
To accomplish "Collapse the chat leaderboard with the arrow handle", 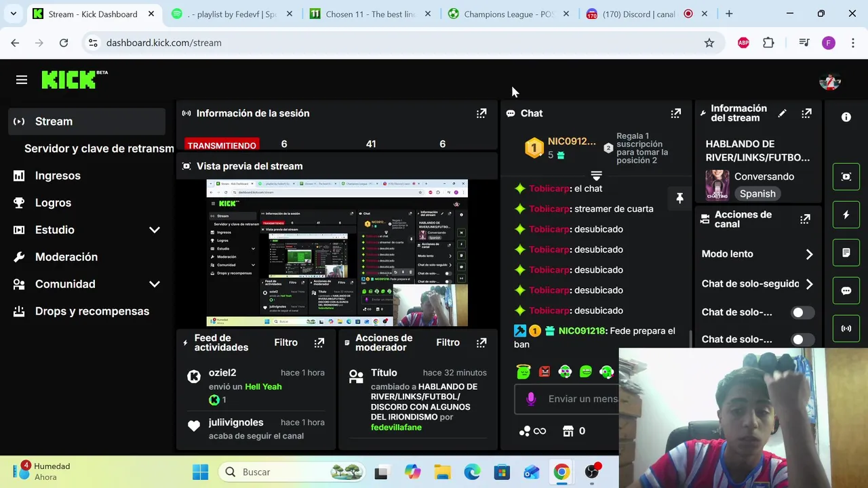I will click(x=596, y=176).
